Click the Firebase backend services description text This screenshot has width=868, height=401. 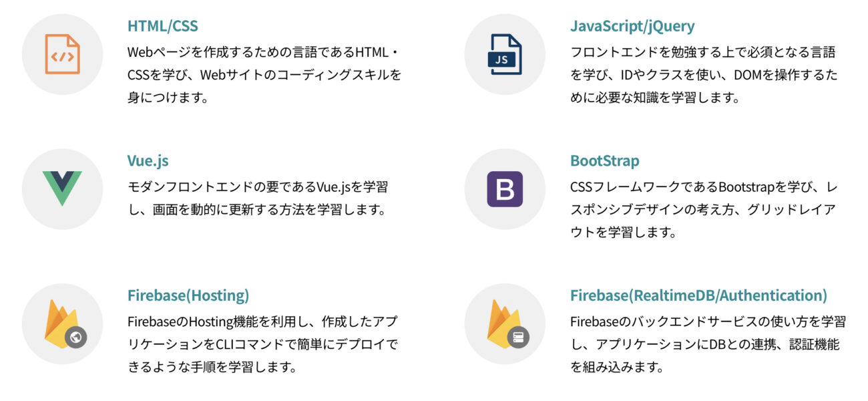click(x=706, y=344)
